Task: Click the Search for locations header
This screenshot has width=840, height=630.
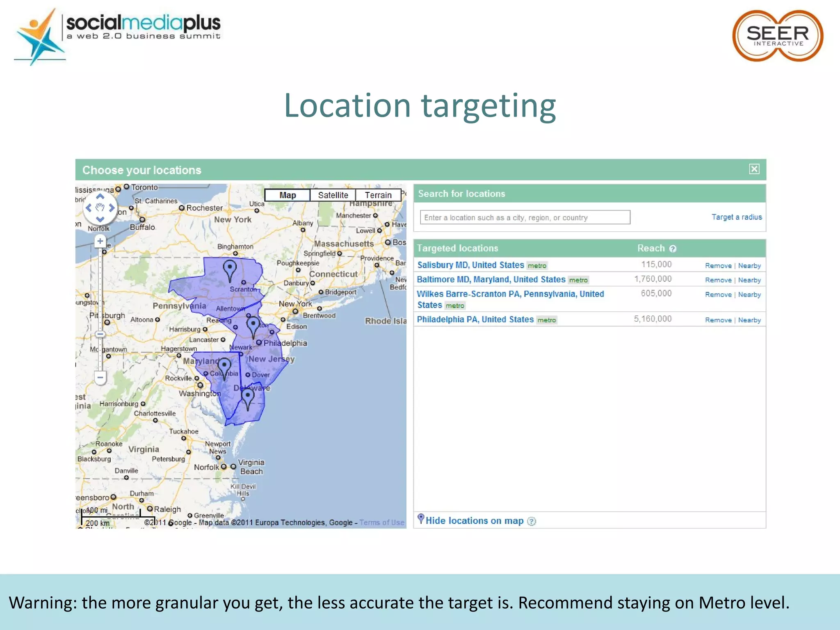Action: tap(461, 194)
